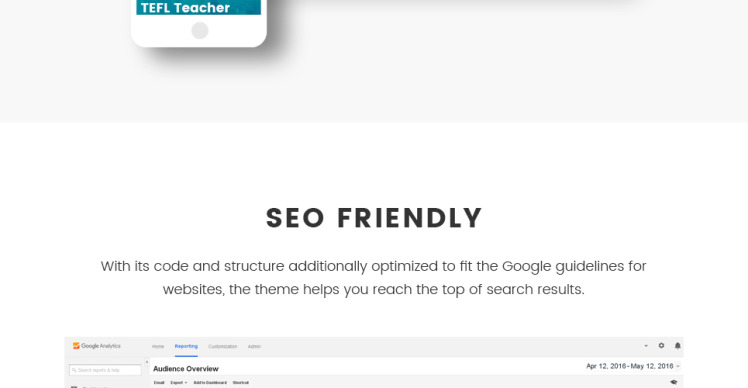Expand the account dropdown arrow near gear
The image size is (748, 388).
[646, 346]
